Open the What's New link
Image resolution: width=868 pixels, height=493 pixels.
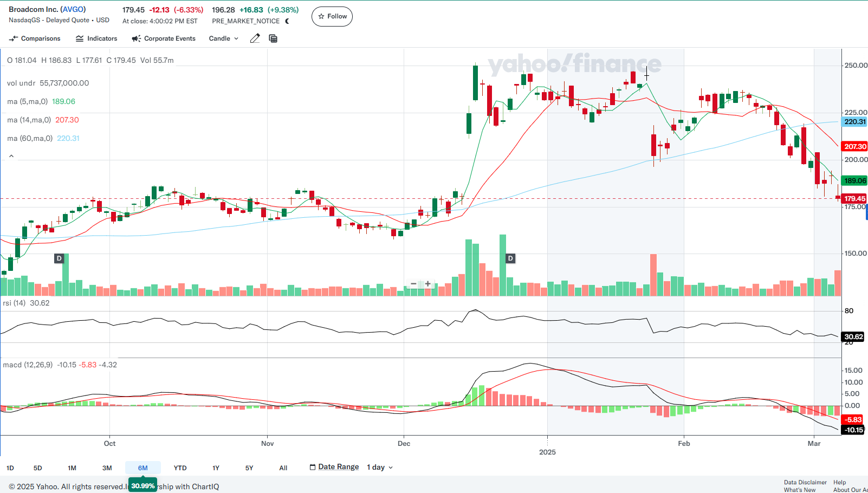click(800, 490)
